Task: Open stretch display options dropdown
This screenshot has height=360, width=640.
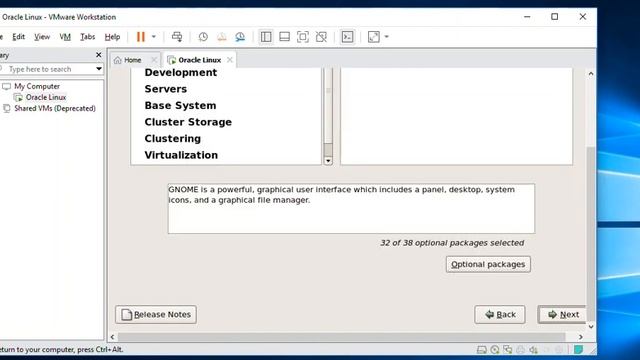Action: tap(387, 37)
